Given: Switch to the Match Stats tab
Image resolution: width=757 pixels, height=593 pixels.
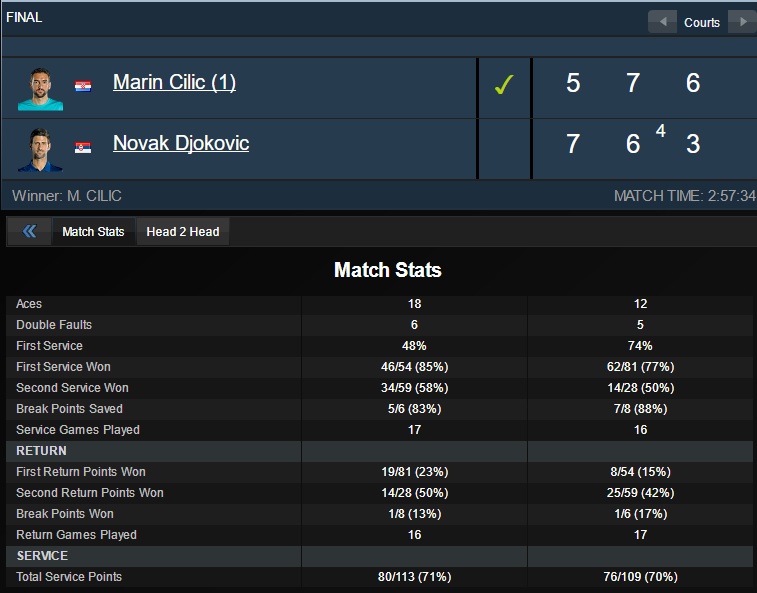Looking at the screenshot, I should [93, 232].
